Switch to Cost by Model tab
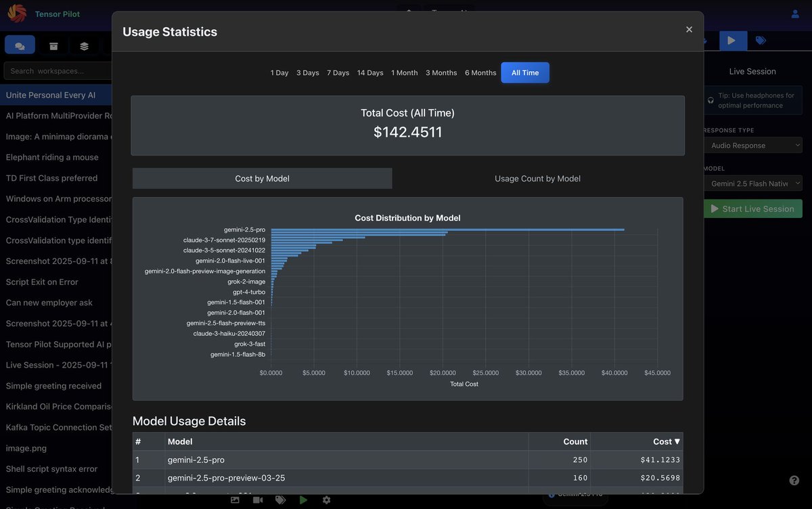Image resolution: width=812 pixels, height=509 pixels. [263, 179]
